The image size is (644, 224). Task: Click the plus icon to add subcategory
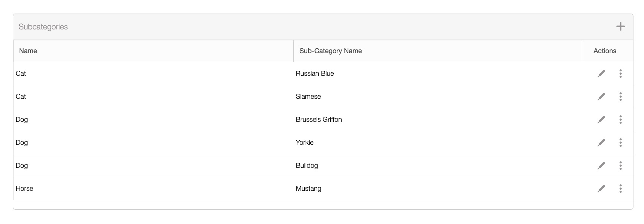click(620, 26)
